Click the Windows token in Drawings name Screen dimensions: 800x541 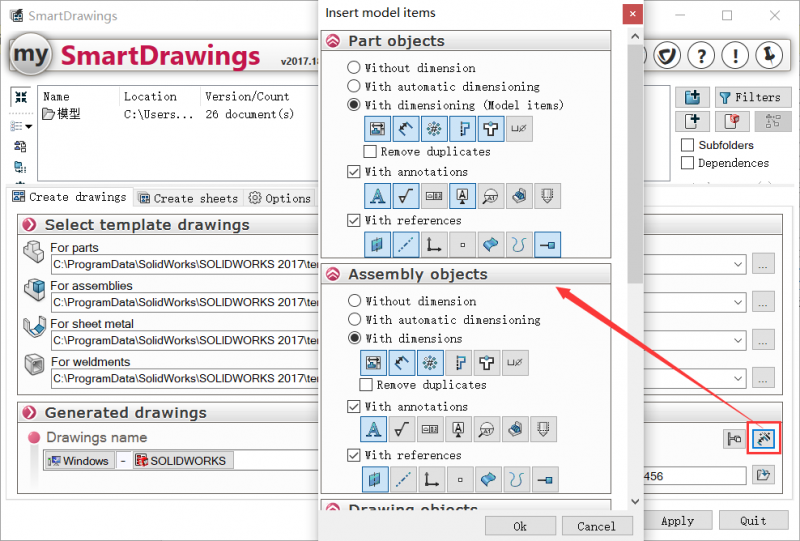(79, 460)
